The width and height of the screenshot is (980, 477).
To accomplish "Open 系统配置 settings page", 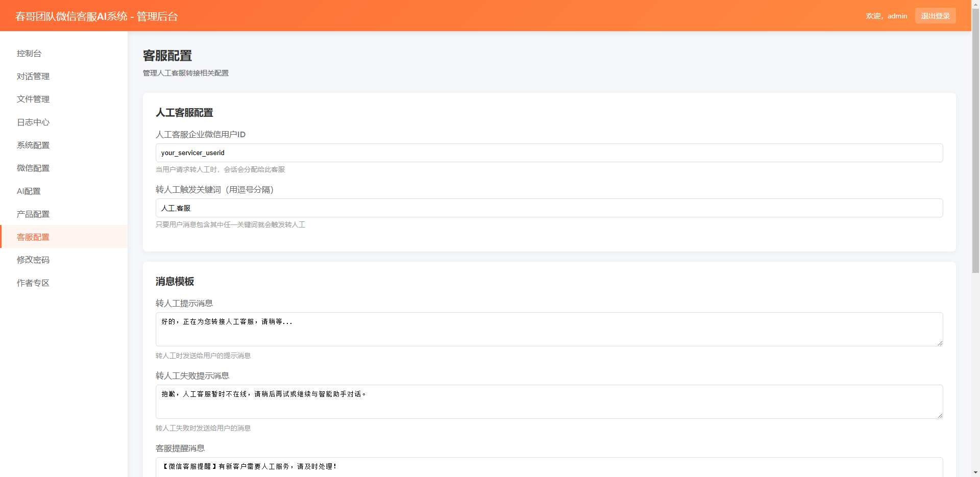I will pyautogui.click(x=33, y=145).
